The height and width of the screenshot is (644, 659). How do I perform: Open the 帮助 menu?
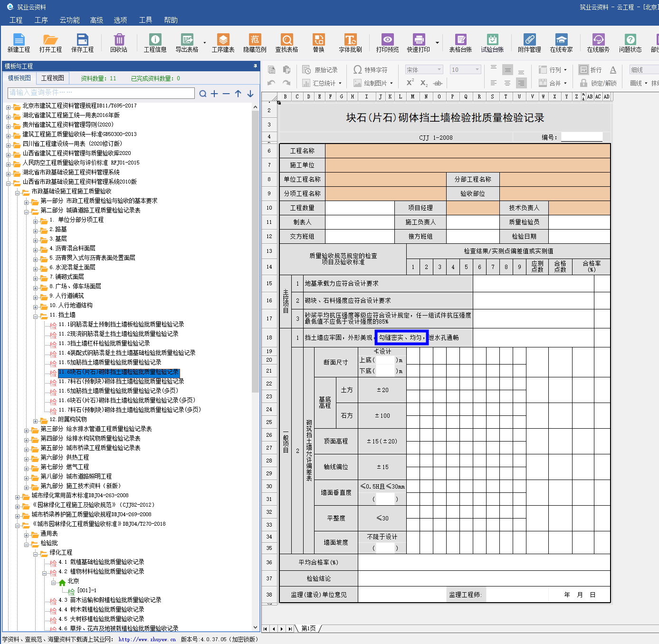click(171, 20)
